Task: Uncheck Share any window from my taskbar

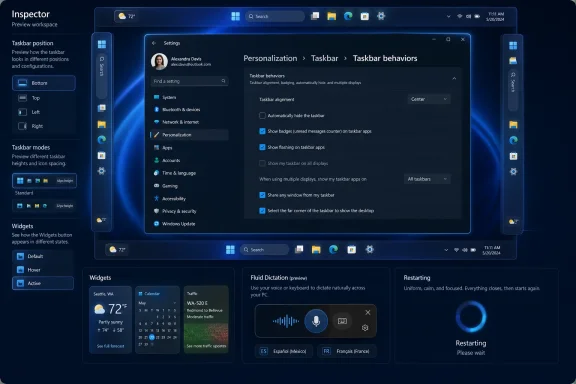Action: click(262, 195)
